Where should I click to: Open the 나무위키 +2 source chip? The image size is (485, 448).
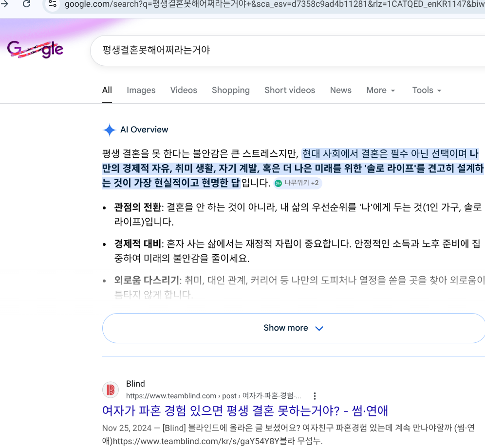click(298, 183)
